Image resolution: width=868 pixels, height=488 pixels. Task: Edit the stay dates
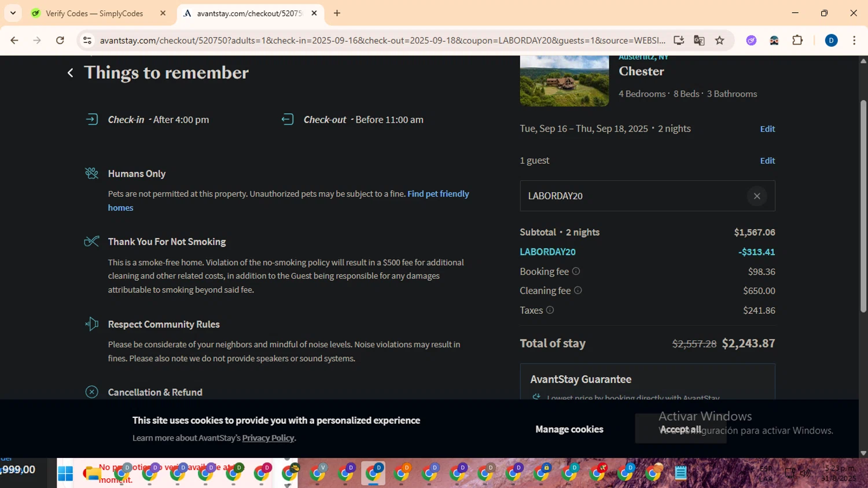tap(767, 129)
